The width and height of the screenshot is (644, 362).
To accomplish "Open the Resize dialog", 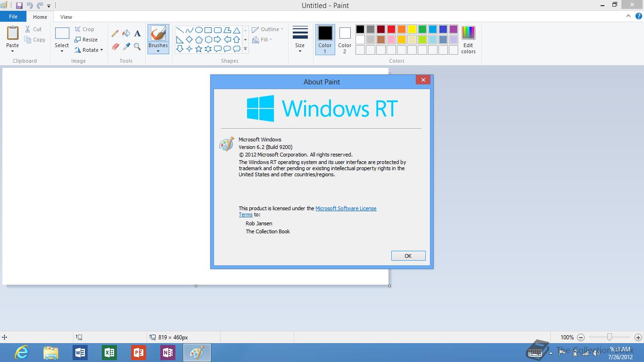I will point(86,40).
